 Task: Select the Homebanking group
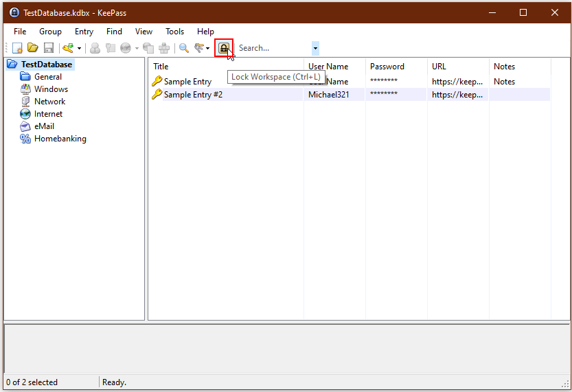coord(60,139)
